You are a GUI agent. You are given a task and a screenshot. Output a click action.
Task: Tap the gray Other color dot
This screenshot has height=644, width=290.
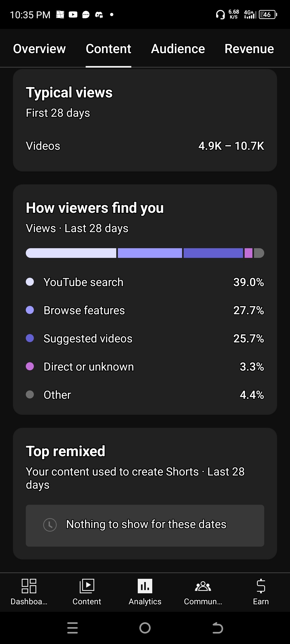30,394
